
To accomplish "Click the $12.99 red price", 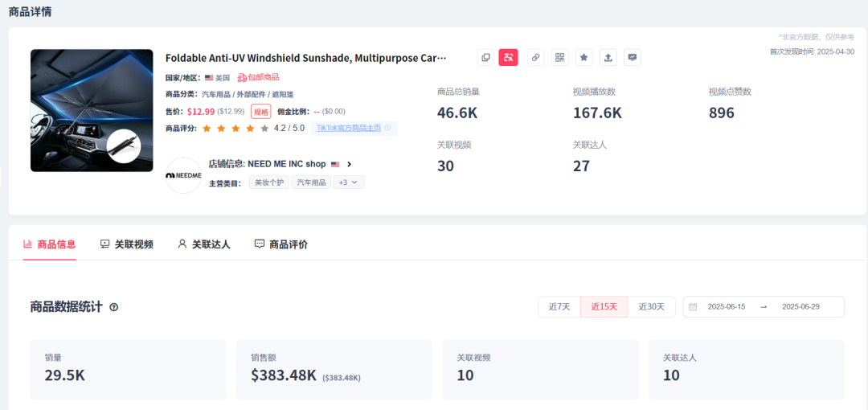I will click(x=201, y=112).
